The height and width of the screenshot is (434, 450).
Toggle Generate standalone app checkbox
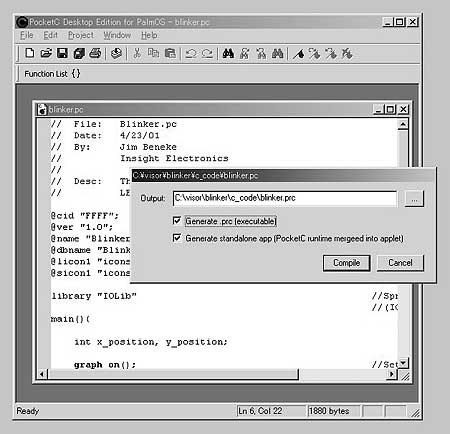[177, 238]
